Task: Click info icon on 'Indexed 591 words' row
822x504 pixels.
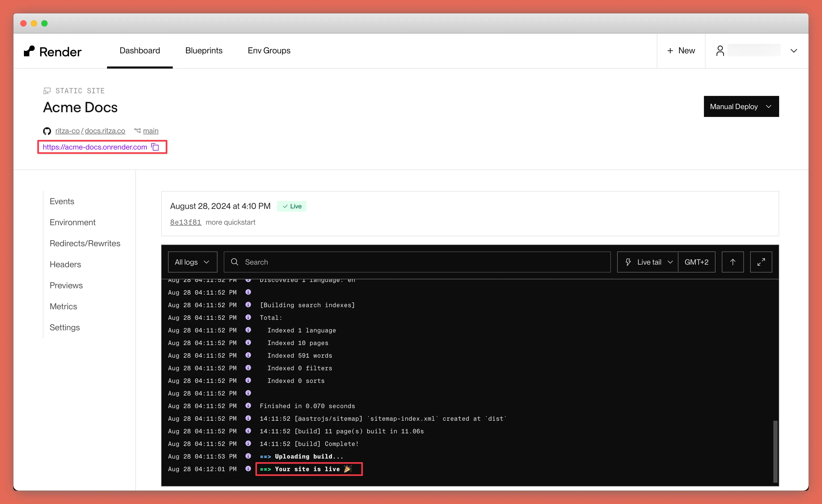Action: [248, 355]
